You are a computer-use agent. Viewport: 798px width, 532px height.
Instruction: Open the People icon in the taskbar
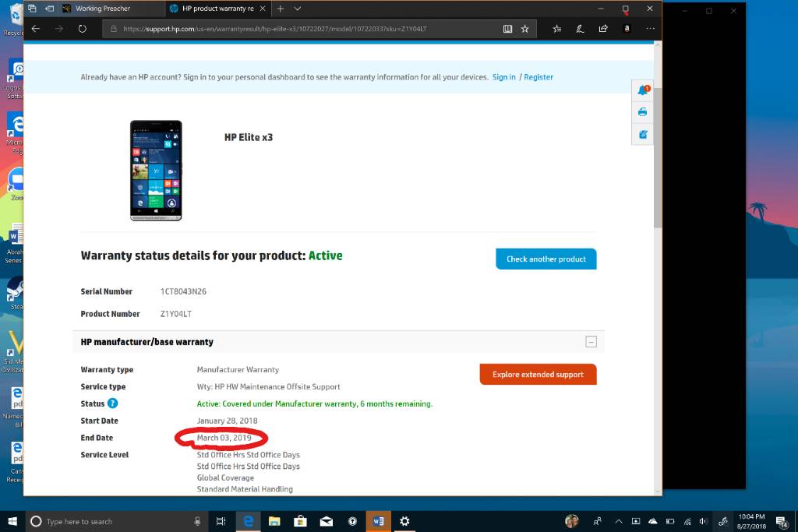coord(598,521)
